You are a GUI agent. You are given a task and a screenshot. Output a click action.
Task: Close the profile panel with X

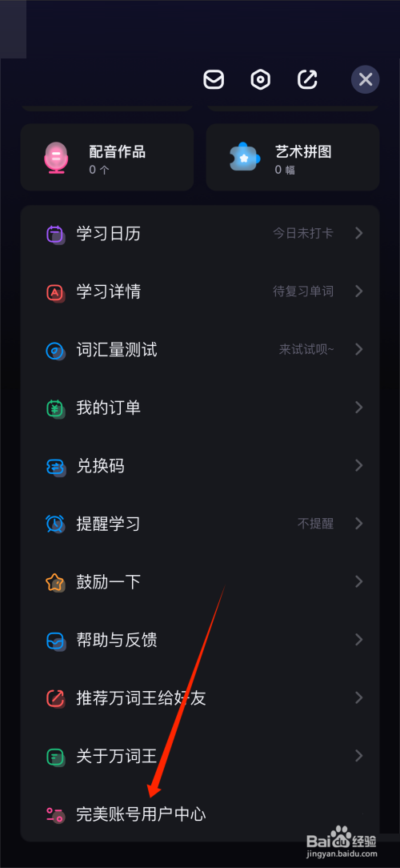[x=365, y=80]
